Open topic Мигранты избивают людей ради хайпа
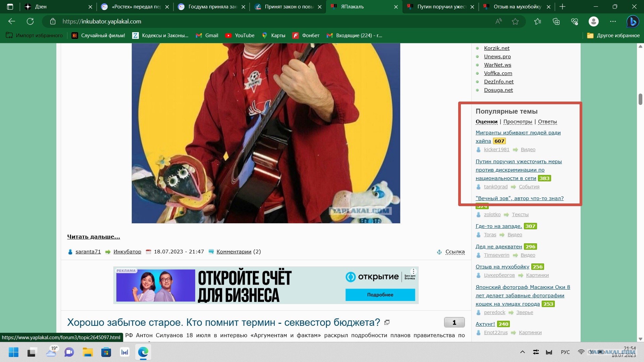Image resolution: width=644 pixels, height=362 pixels. point(518,137)
